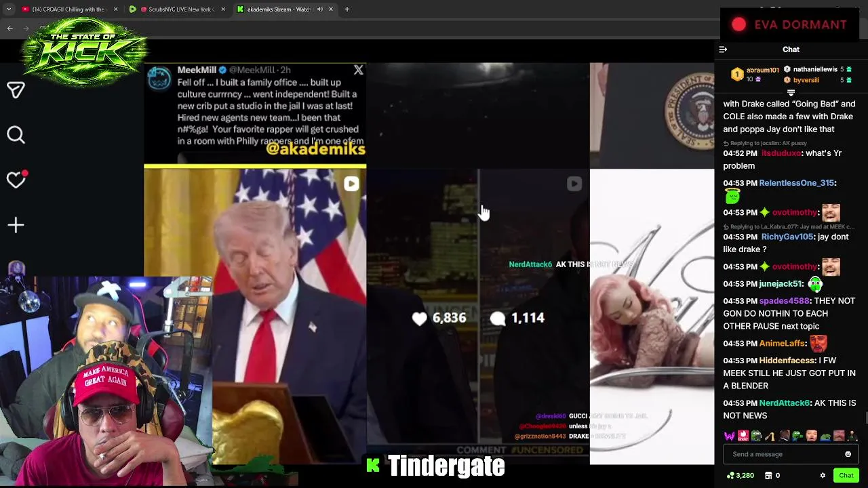Close the ScrubsNYC LIVE tab
The image size is (868, 488).
pos(223,9)
